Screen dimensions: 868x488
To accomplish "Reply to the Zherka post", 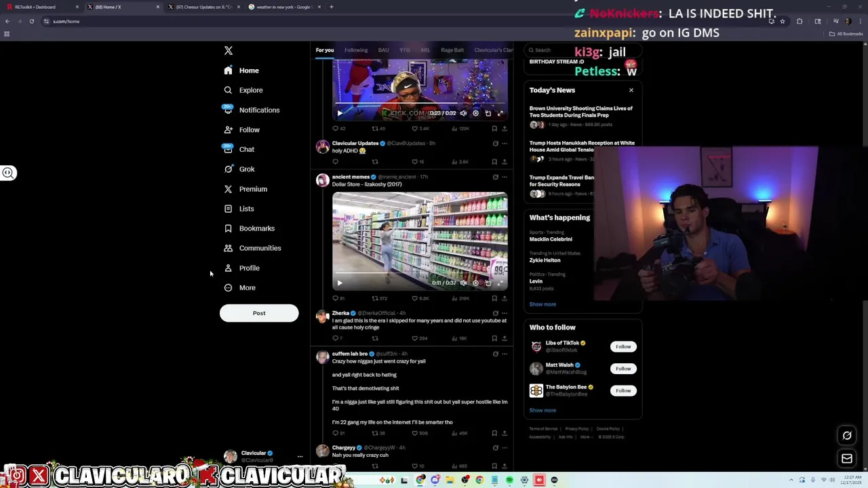I will [335, 338].
